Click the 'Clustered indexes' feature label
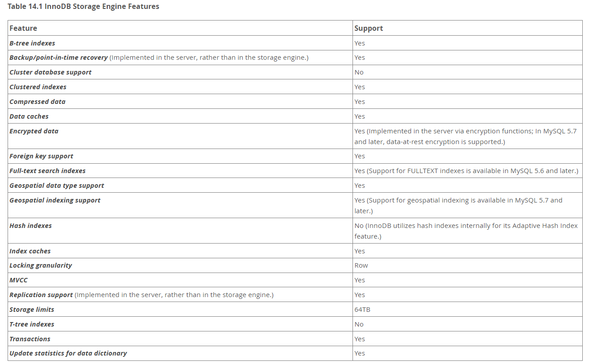 (x=38, y=87)
